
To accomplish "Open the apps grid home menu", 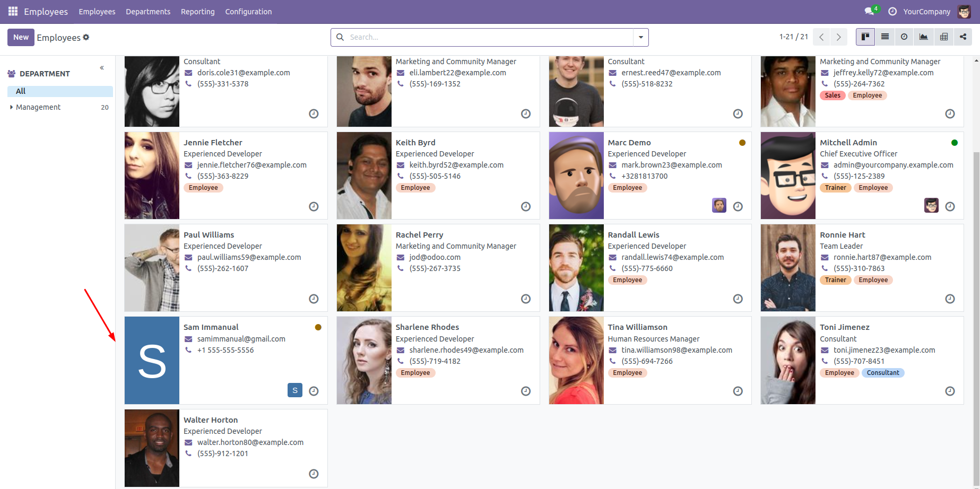I will pyautogui.click(x=13, y=11).
